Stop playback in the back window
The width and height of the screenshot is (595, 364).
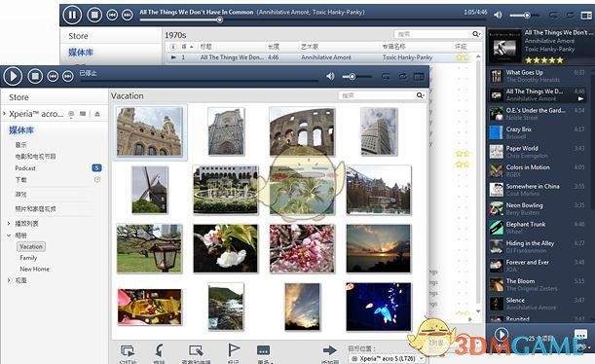(94, 15)
